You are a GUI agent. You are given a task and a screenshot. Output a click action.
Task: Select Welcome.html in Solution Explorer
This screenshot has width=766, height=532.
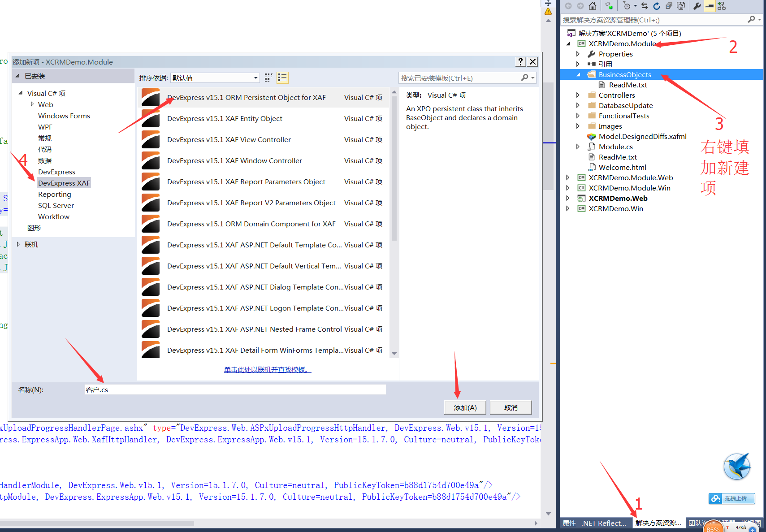click(622, 167)
